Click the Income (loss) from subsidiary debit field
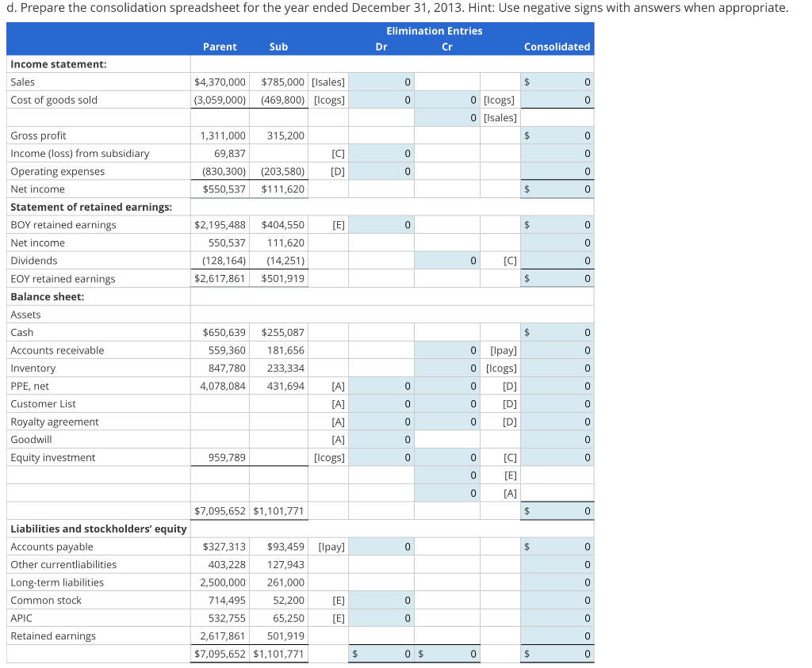Image resolution: width=812 pixels, height=668 pixels. [381, 153]
